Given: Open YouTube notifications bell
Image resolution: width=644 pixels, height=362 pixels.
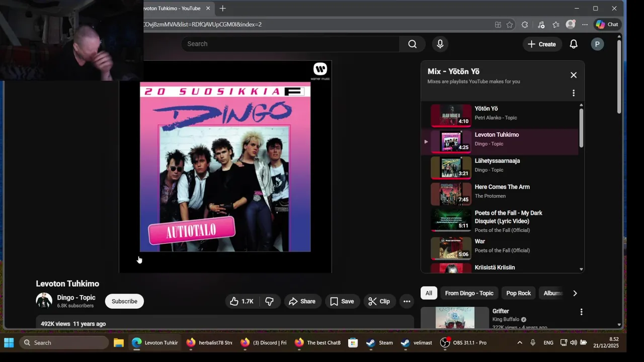Looking at the screenshot, I should click(x=574, y=44).
